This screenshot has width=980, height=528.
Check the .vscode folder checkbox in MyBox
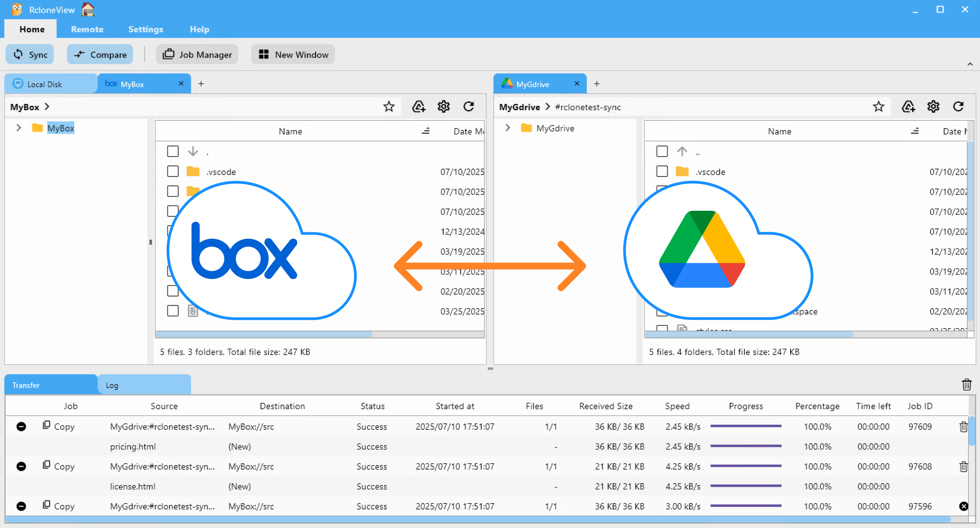173,171
